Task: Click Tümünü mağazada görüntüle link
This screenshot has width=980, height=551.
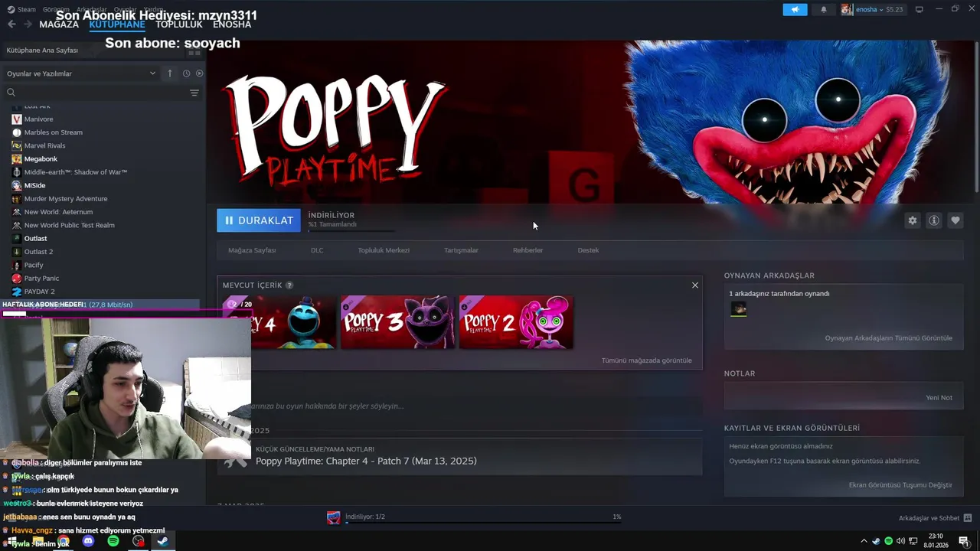Action: click(x=646, y=360)
